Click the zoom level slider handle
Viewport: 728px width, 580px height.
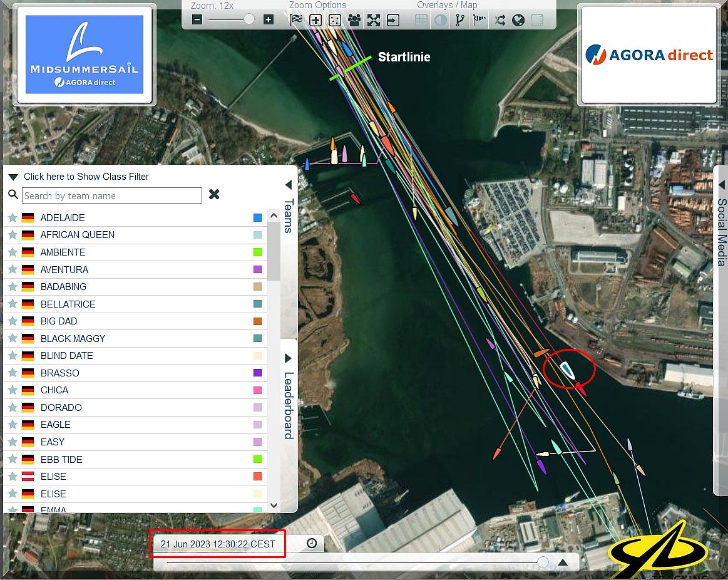click(x=249, y=20)
